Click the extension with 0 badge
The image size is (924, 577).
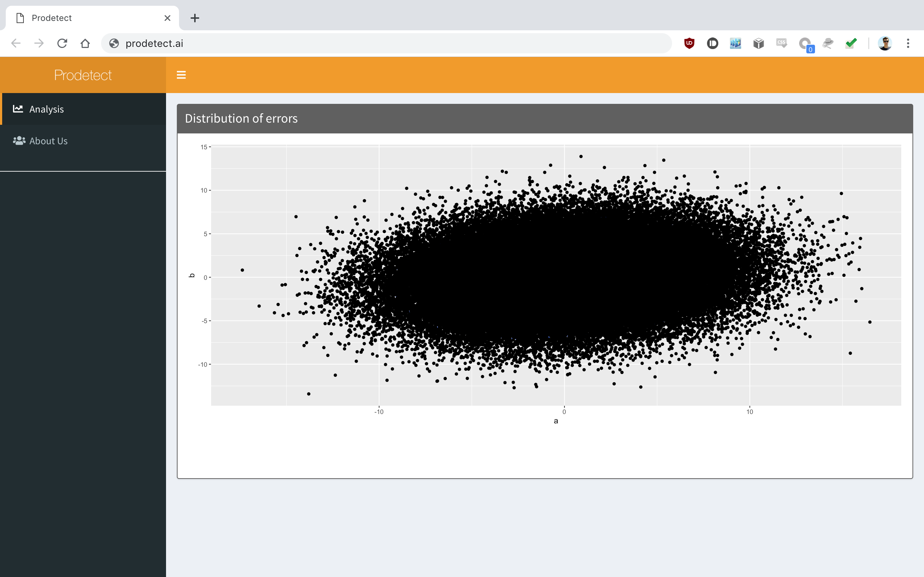click(805, 44)
